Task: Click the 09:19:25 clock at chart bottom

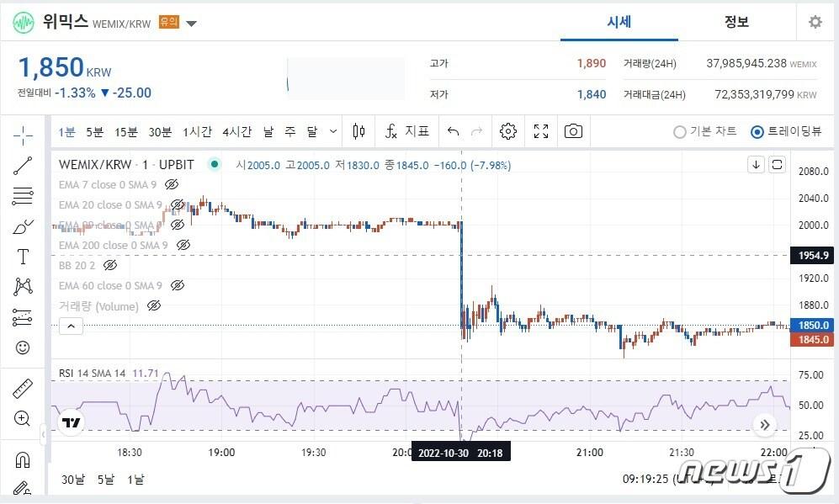Action: click(x=645, y=478)
